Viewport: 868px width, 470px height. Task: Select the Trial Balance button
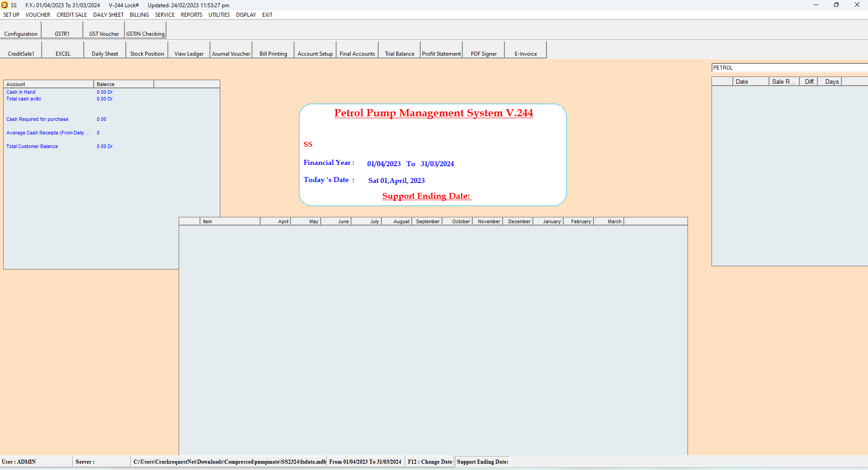pos(399,50)
